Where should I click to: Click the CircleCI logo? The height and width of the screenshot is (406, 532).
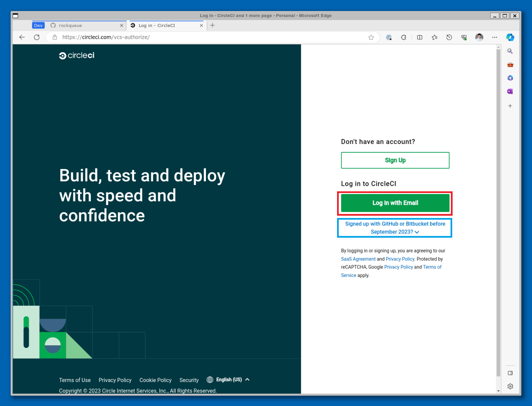(x=77, y=55)
